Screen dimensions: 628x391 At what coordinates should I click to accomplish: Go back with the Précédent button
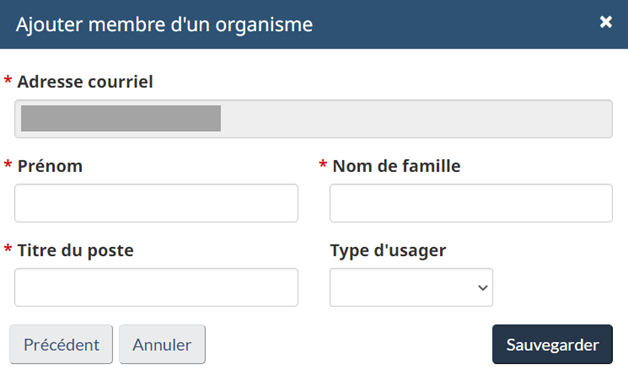pyautogui.click(x=61, y=345)
